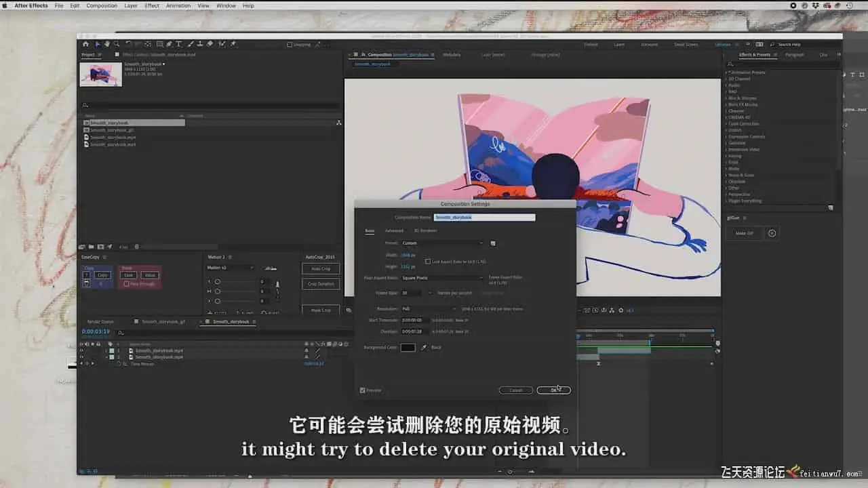Image resolution: width=868 pixels, height=488 pixels.
Task: Toggle the Pass through checkbox in EaseCopy
Action: tap(127, 284)
